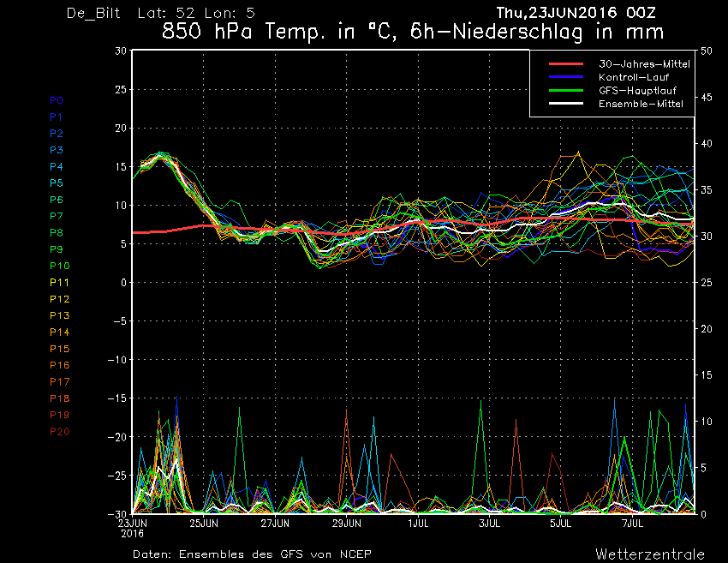
Task: Click the P11 ensemble member label
Action: tap(59, 283)
